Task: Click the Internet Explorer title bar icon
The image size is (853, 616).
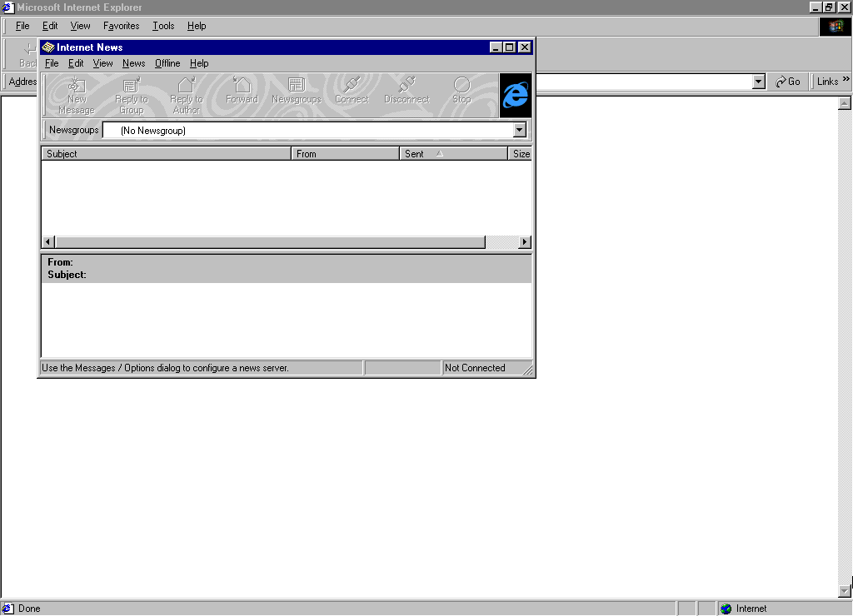Action: (x=7, y=7)
